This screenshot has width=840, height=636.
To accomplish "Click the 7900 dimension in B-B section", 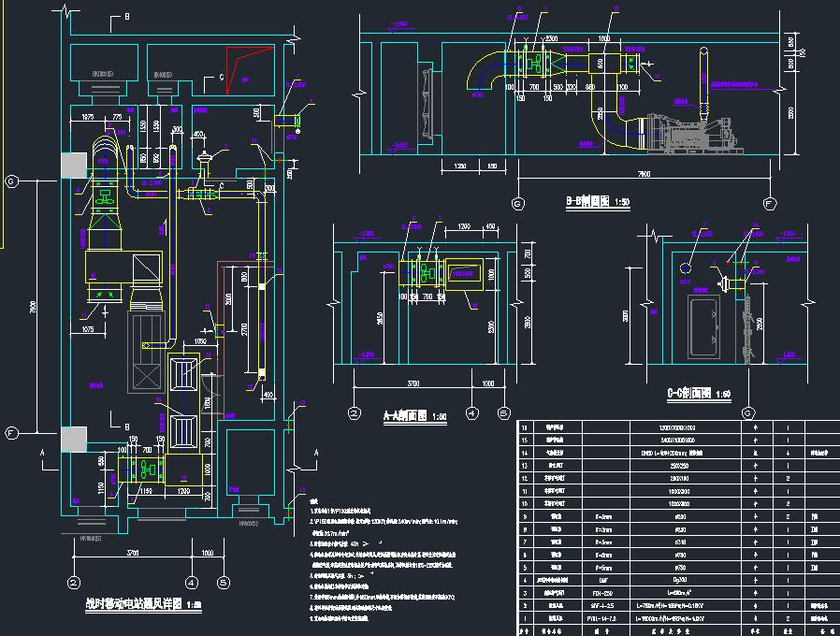I will (x=644, y=174).
